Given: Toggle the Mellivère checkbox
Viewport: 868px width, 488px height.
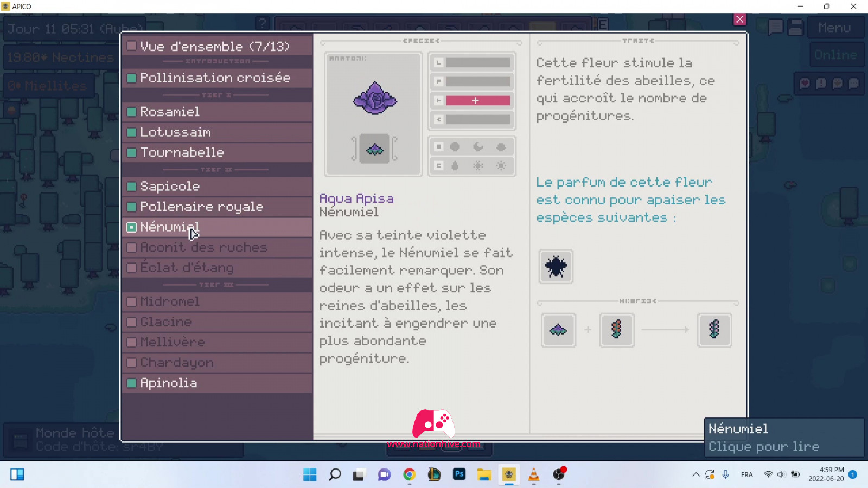Looking at the screenshot, I should pos(131,342).
